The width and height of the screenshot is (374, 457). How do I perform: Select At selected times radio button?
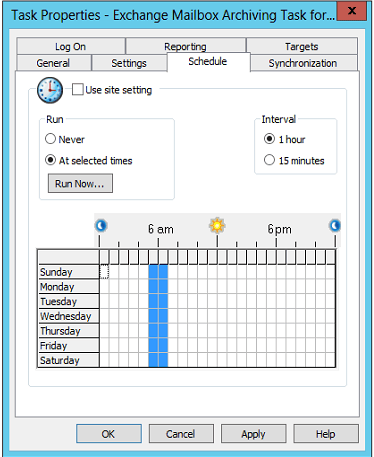[50, 160]
